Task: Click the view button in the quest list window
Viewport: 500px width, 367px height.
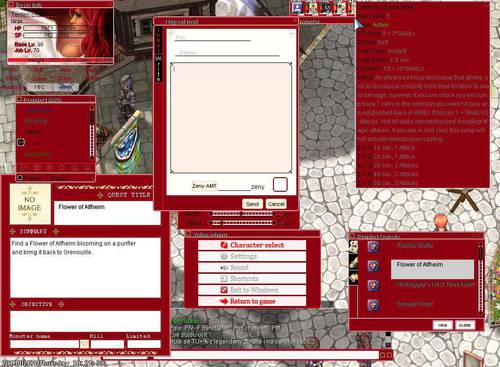Action: [x=442, y=325]
